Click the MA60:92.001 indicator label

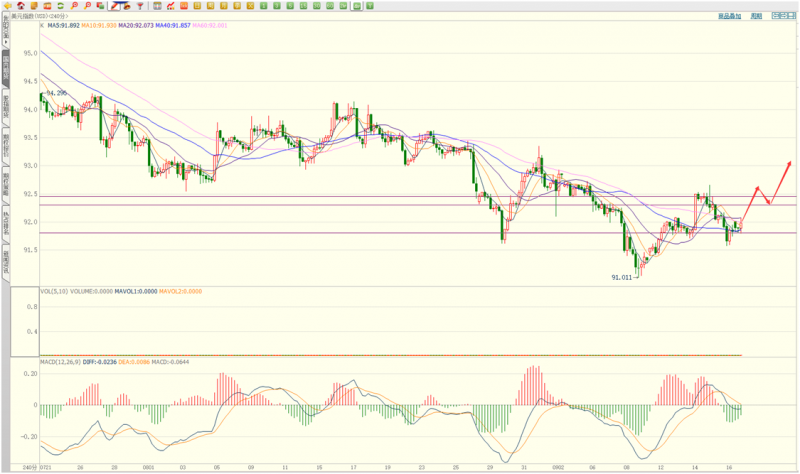click(x=210, y=26)
